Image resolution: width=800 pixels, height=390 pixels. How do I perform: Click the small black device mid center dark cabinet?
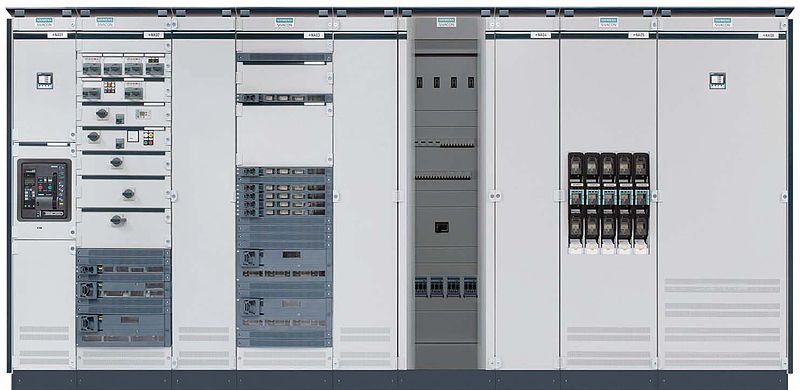click(x=442, y=227)
